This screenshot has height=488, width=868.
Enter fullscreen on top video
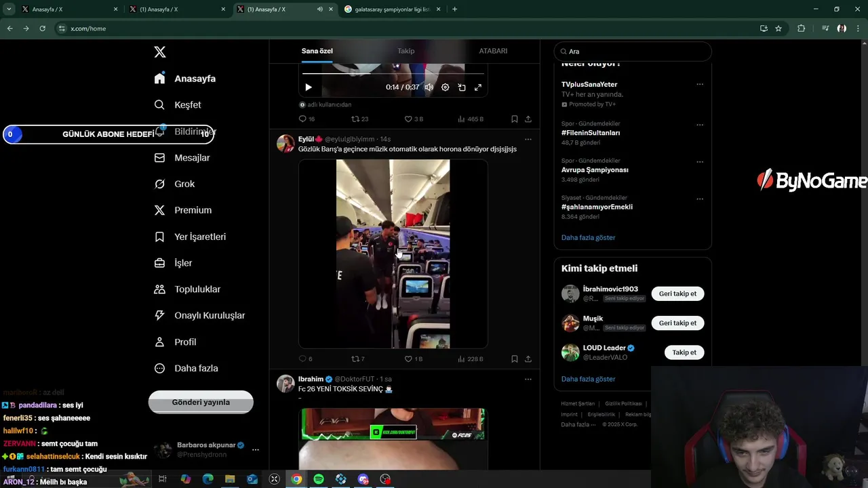click(478, 87)
